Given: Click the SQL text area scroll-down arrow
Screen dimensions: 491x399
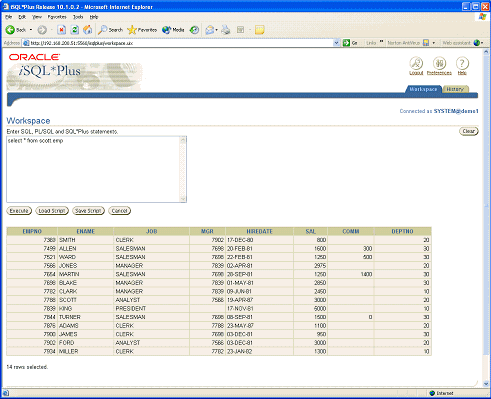Looking at the screenshot, I should click(x=183, y=199).
